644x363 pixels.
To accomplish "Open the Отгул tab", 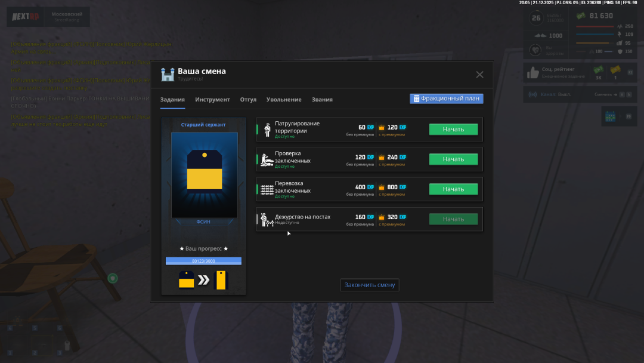I will pos(248,100).
